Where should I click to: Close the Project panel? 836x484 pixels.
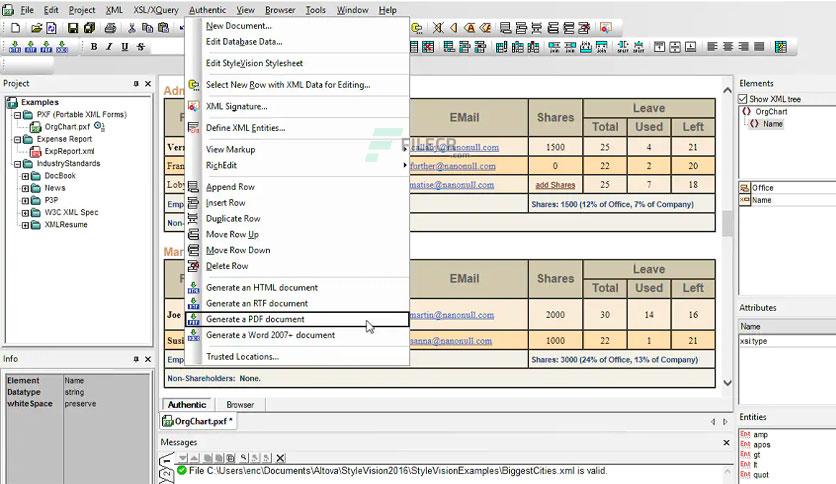coord(148,84)
